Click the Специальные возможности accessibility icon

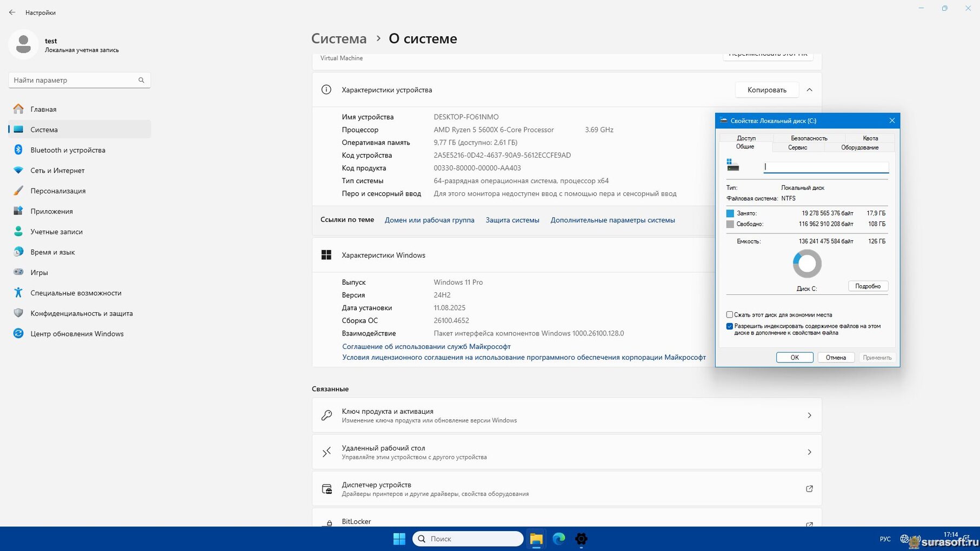point(18,293)
